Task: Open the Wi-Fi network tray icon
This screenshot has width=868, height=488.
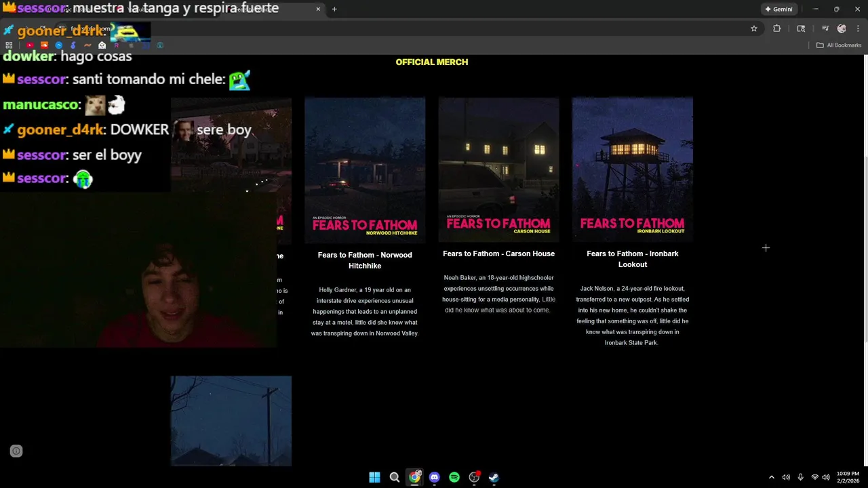Action: coord(815,477)
